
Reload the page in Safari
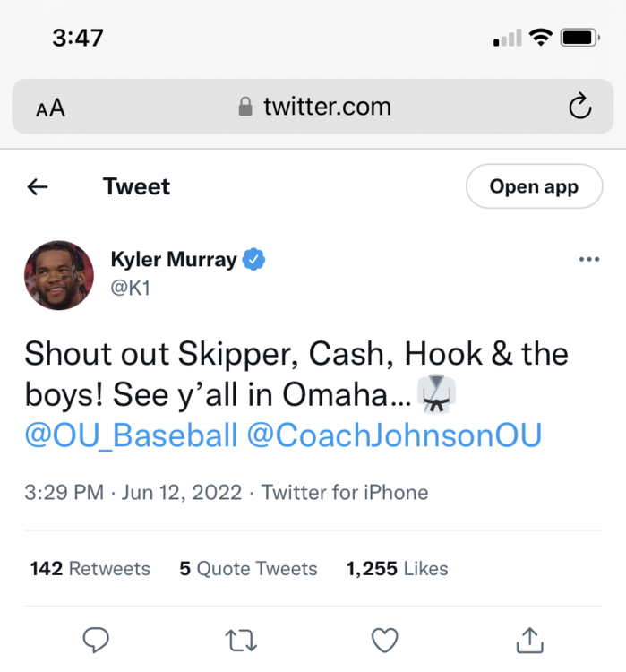click(x=579, y=108)
